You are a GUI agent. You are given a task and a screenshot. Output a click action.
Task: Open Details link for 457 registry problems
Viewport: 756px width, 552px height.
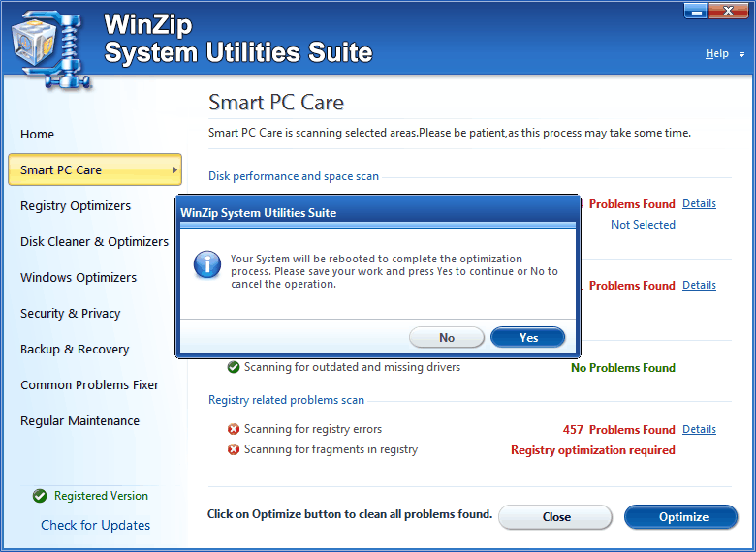coord(699,429)
